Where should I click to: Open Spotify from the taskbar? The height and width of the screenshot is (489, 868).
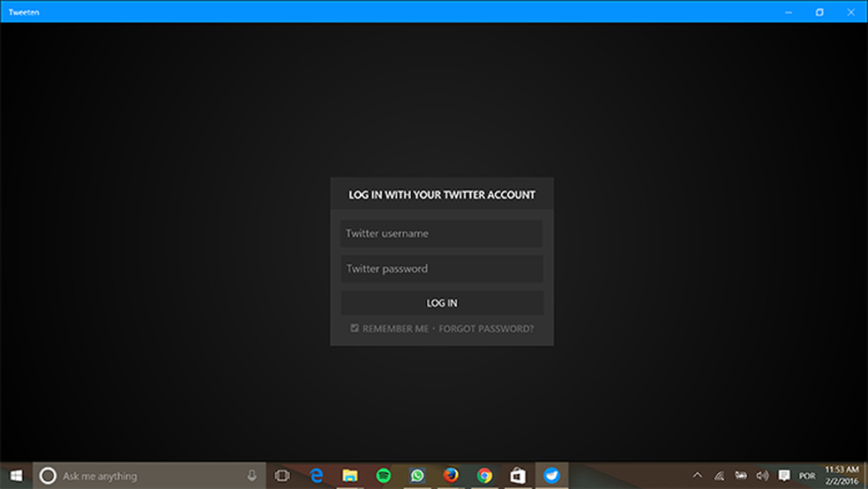click(x=383, y=476)
